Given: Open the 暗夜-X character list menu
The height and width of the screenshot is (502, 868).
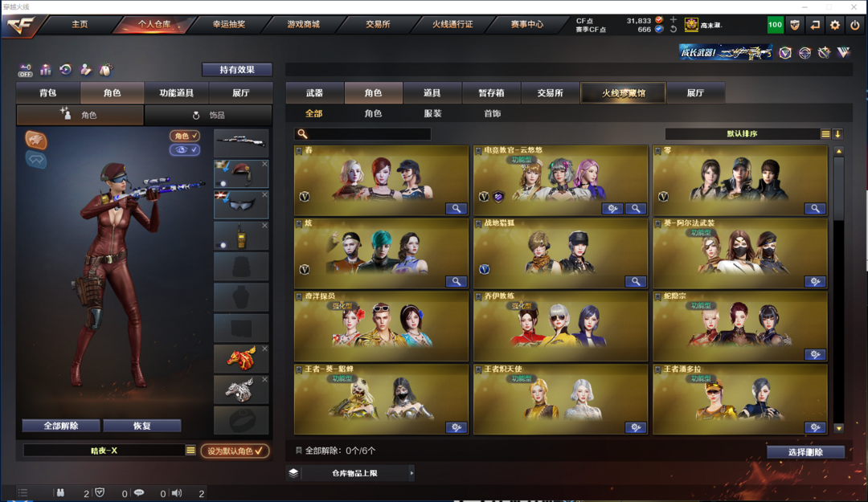Looking at the screenshot, I should tap(190, 451).
